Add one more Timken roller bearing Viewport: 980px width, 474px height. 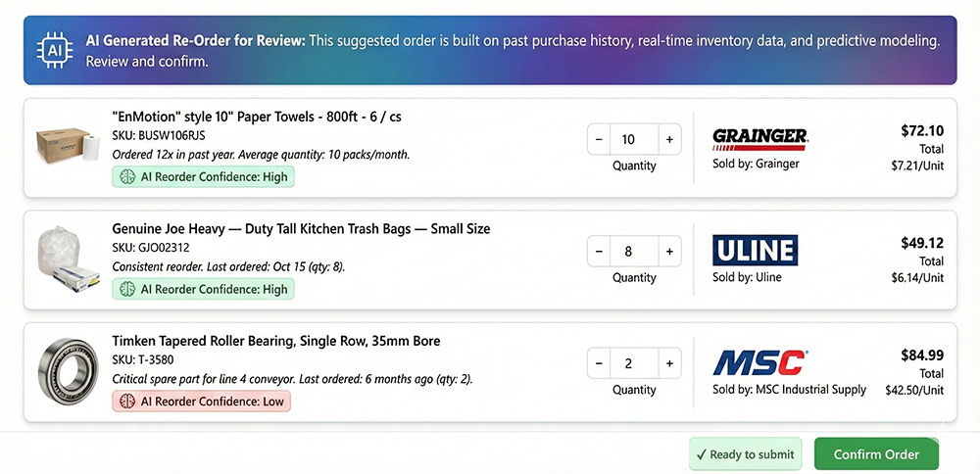coord(669,364)
